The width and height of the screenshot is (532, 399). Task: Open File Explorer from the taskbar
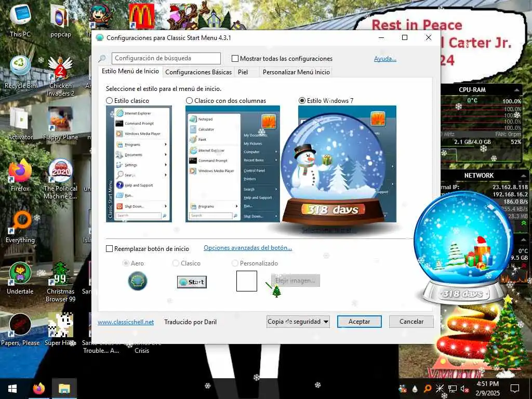64,389
